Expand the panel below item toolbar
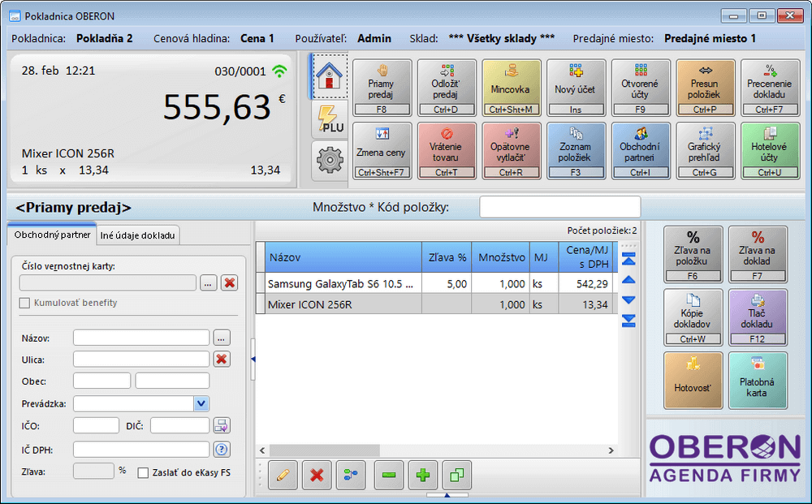Image resolution: width=812 pixels, height=504 pixels. point(446,494)
